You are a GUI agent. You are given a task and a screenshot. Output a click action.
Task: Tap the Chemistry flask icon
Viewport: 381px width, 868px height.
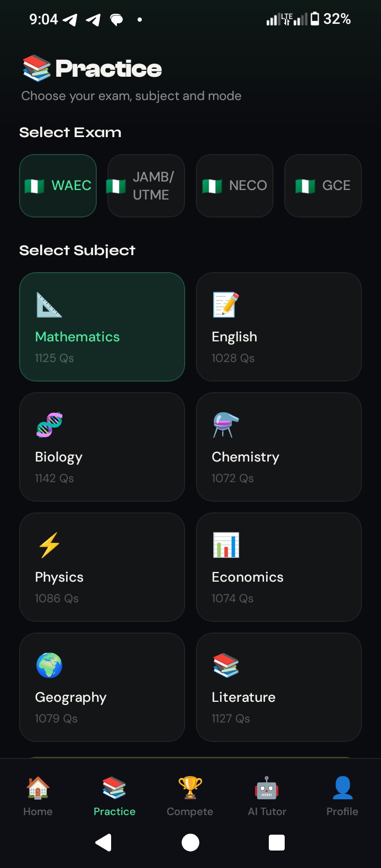click(226, 425)
